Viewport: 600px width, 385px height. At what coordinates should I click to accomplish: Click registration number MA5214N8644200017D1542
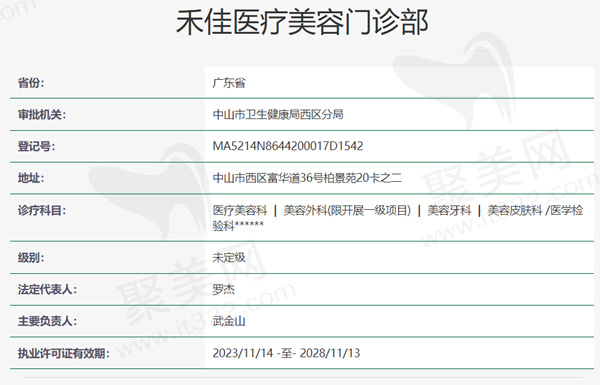(288, 146)
